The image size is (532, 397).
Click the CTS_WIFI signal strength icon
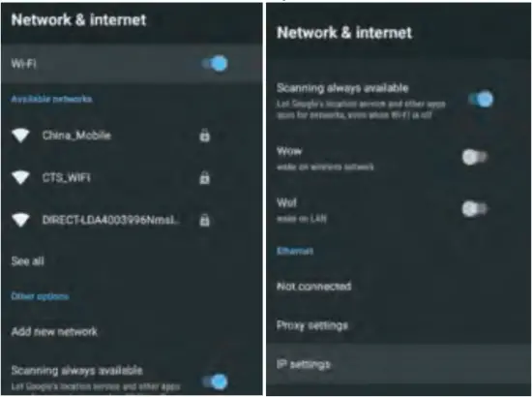(x=20, y=177)
